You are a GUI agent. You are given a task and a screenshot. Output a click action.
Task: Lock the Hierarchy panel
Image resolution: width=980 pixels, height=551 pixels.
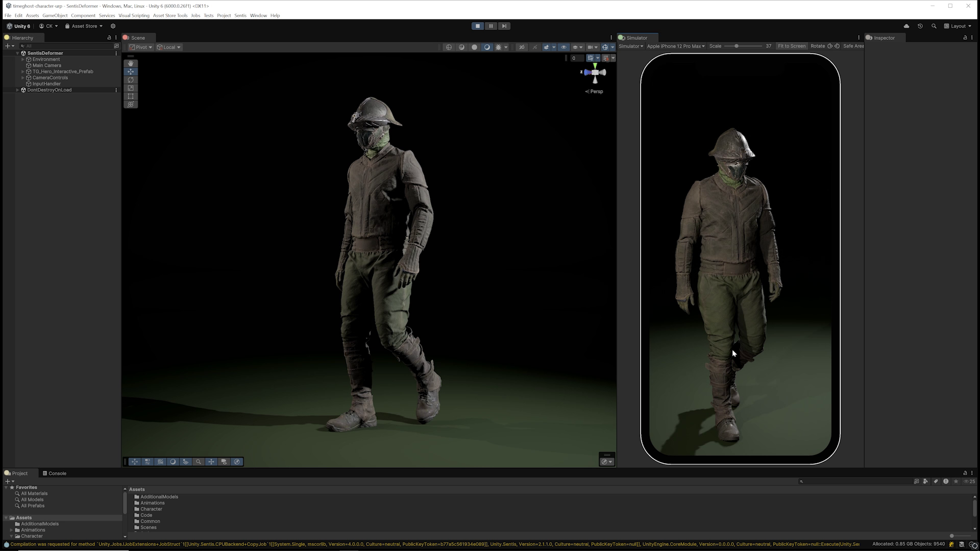pyautogui.click(x=109, y=38)
